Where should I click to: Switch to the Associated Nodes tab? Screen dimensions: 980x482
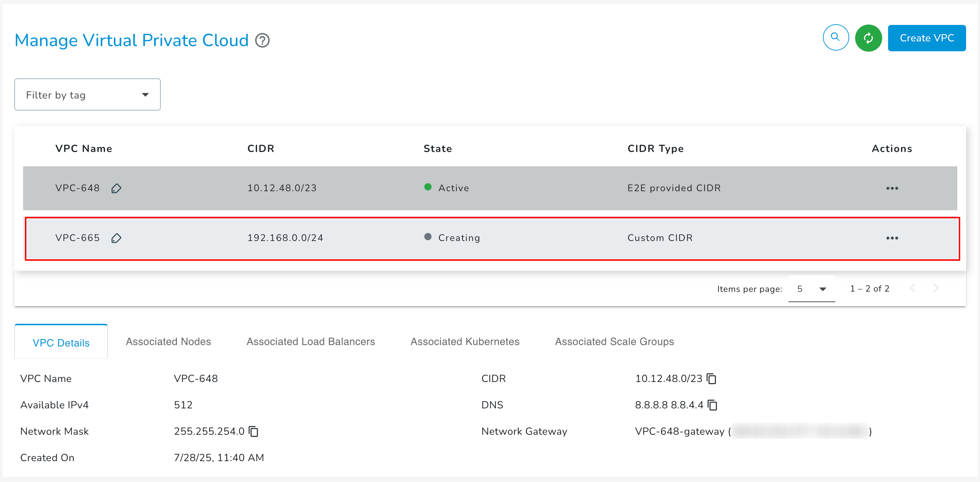168,341
